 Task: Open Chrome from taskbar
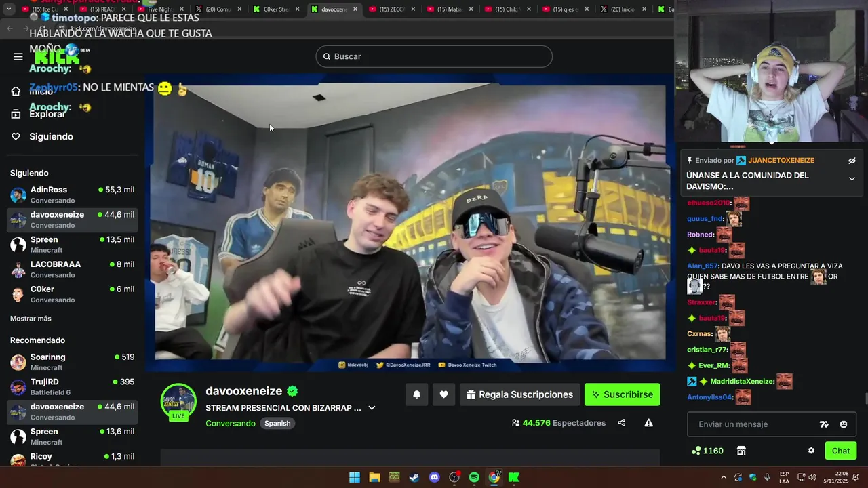point(494,477)
